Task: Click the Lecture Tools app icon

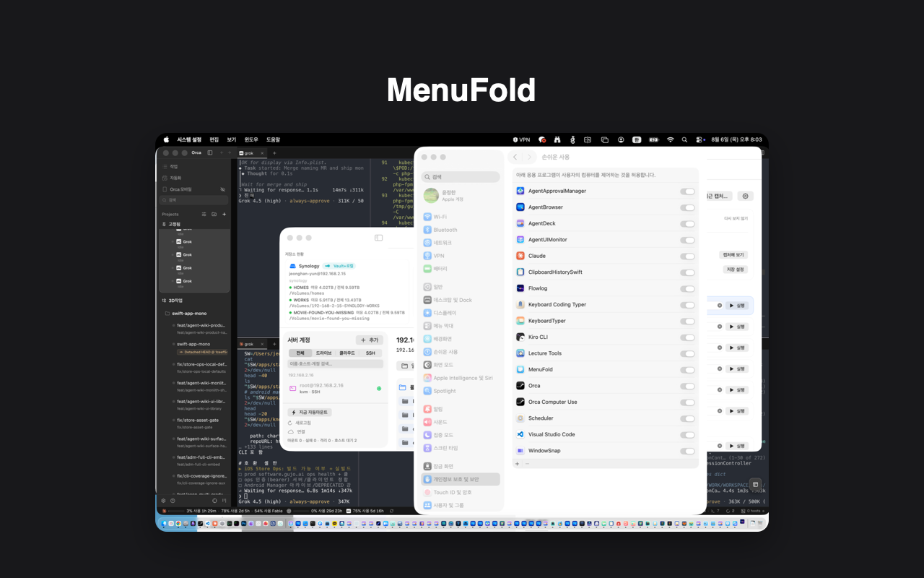Action: tap(520, 353)
